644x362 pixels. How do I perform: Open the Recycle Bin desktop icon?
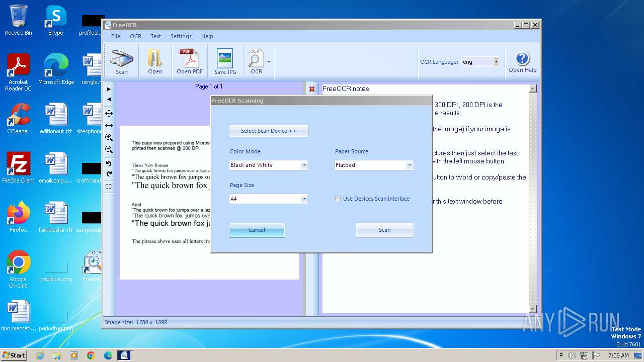pyautogui.click(x=18, y=21)
